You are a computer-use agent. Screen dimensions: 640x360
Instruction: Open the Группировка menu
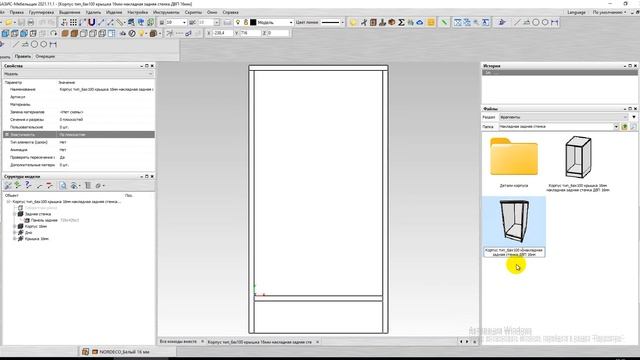[x=42, y=12]
